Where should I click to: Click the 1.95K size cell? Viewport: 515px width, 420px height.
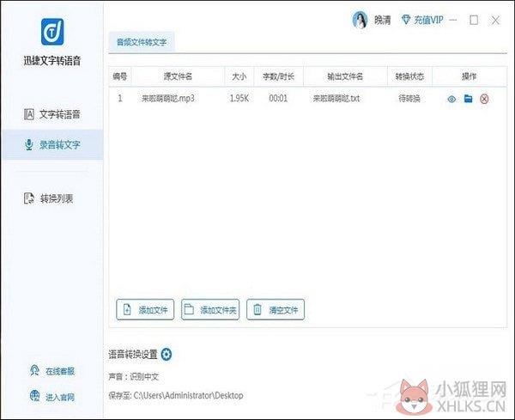point(239,98)
